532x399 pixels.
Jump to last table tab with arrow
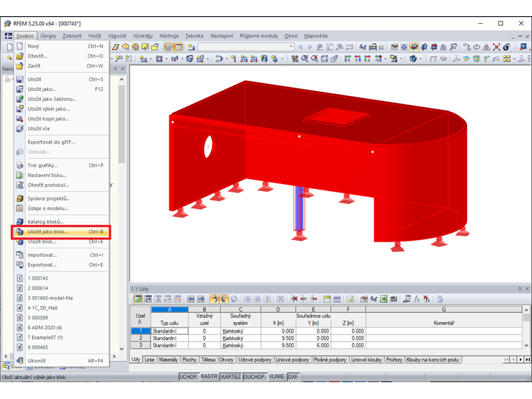coord(528,359)
